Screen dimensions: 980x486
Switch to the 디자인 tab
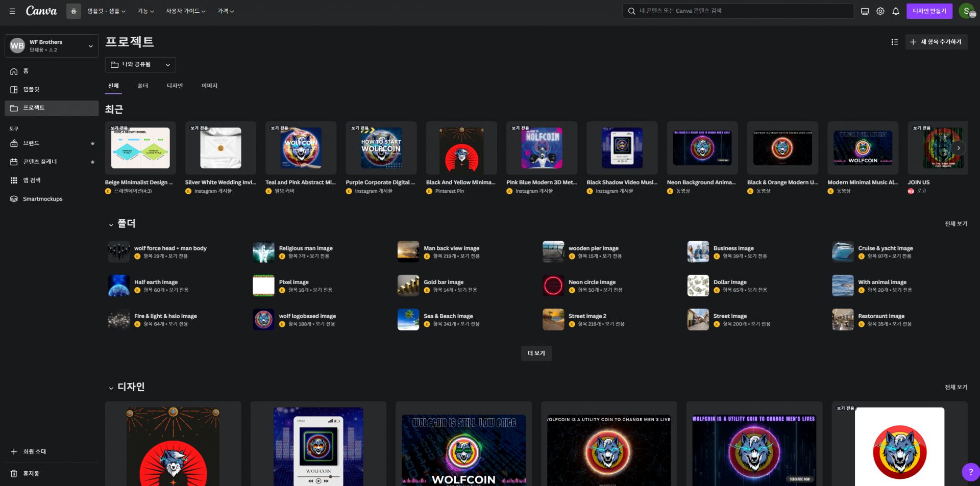click(175, 86)
